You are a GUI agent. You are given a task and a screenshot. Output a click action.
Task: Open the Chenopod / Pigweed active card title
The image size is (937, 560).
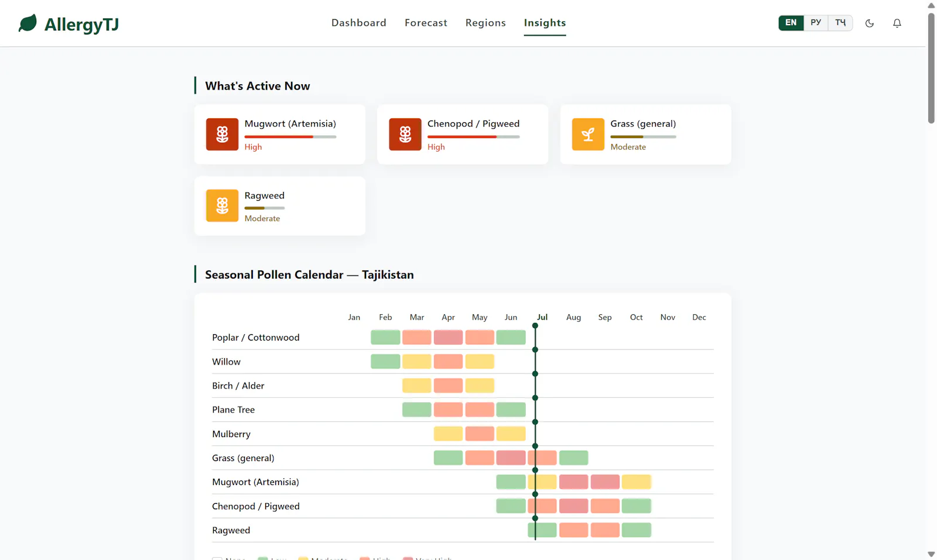[x=473, y=123]
